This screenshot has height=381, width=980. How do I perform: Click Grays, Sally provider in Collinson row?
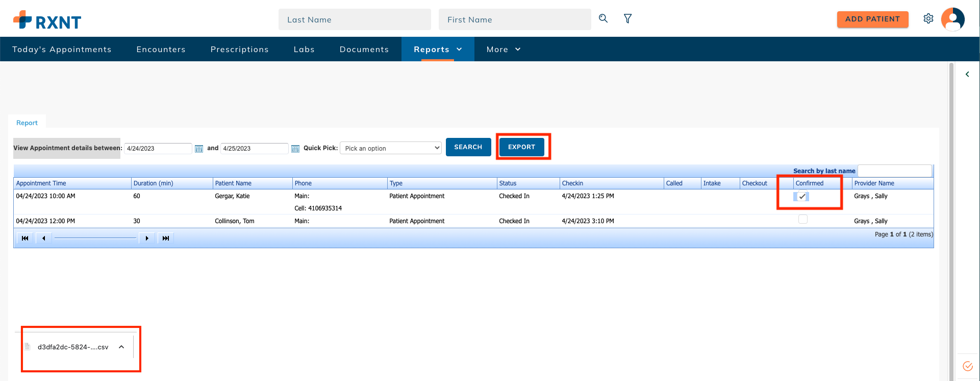(x=871, y=221)
